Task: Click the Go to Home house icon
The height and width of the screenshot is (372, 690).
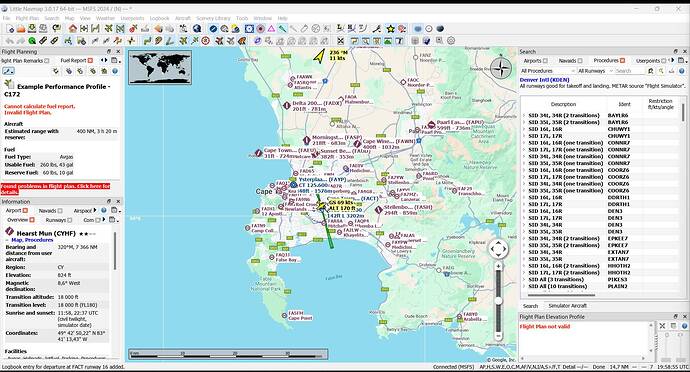Action: tap(73, 29)
